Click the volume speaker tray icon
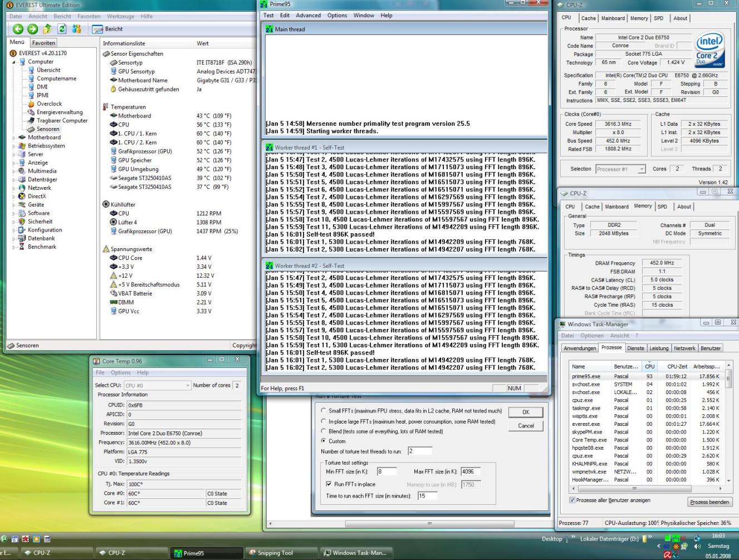The image size is (739, 560). (x=697, y=546)
